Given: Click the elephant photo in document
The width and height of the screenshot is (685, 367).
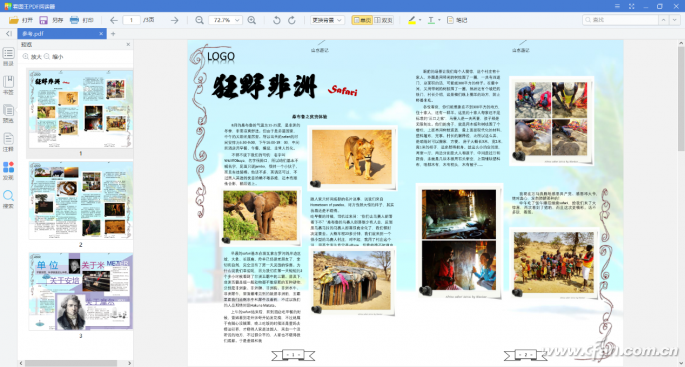Looking at the screenshot, I should 261,216.
